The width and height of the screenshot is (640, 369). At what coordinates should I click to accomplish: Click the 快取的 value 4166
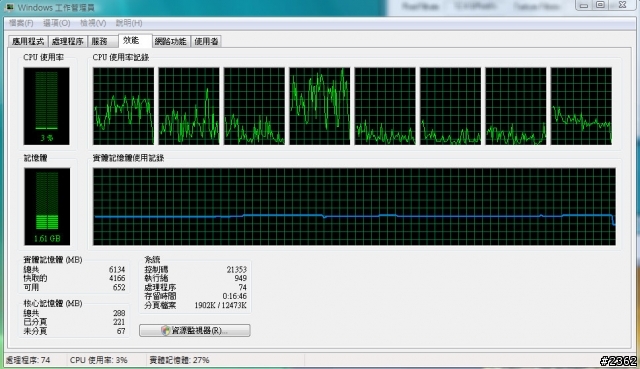(x=117, y=278)
